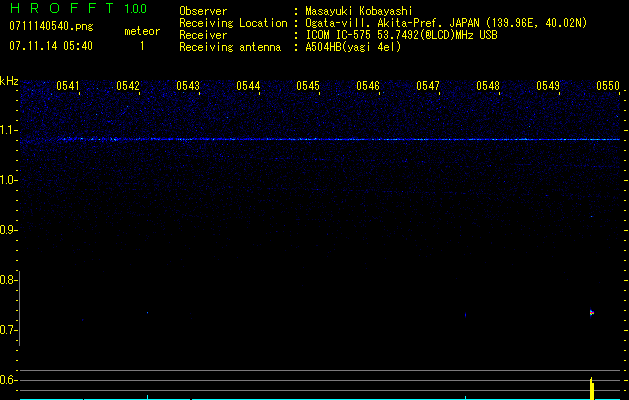Click the 0544 time marker
The width and height of the screenshot is (629, 400).
pos(248,86)
